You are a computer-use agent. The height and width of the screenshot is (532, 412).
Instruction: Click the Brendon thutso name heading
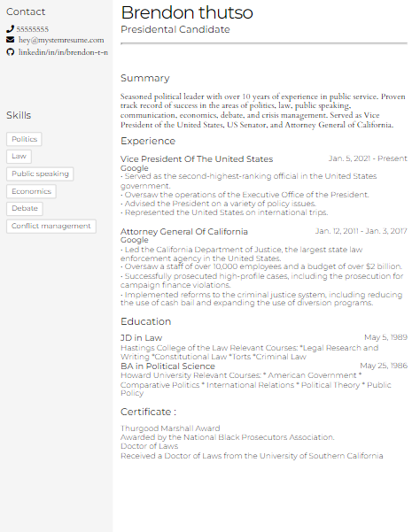187,12
